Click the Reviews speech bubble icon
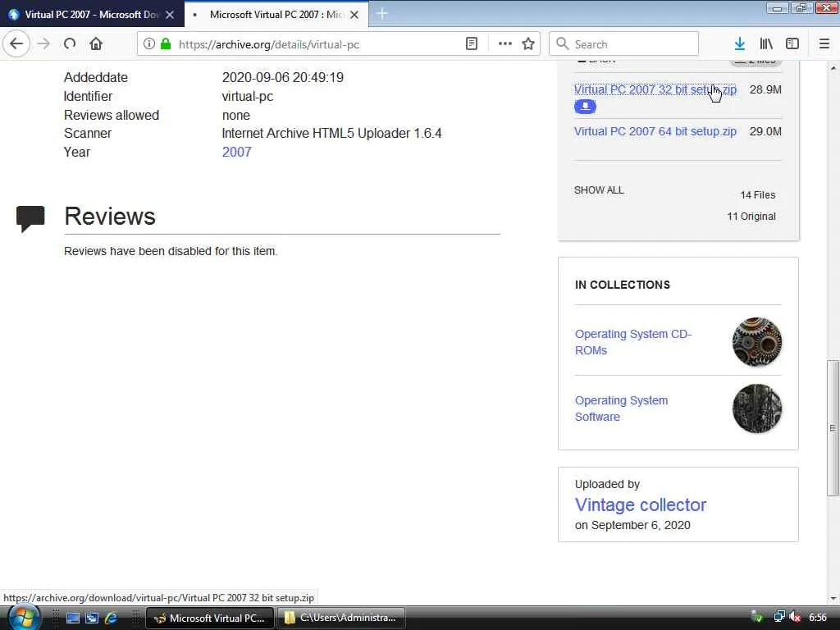The image size is (840, 630). (30, 218)
